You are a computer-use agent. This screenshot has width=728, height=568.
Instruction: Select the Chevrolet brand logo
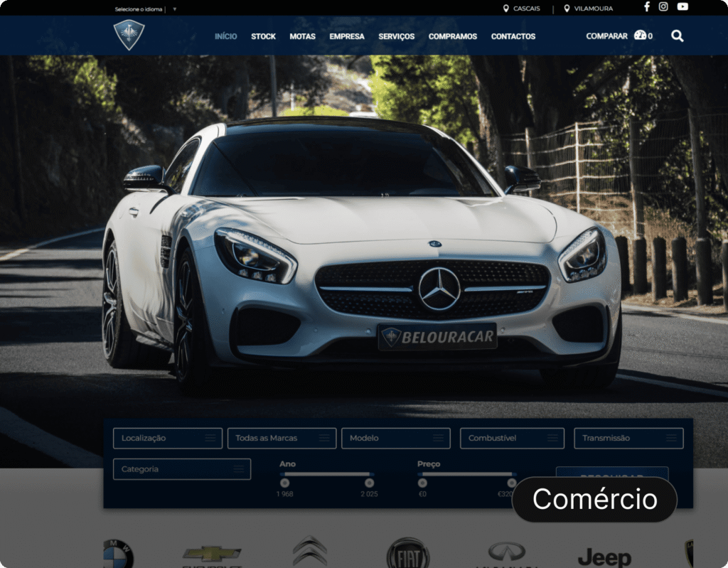coord(212,556)
